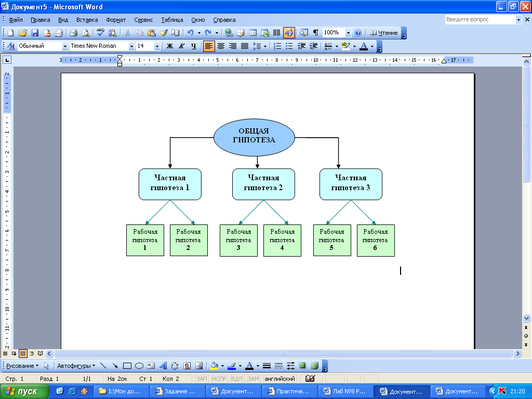Cut selection with scissors icon

coord(127,33)
